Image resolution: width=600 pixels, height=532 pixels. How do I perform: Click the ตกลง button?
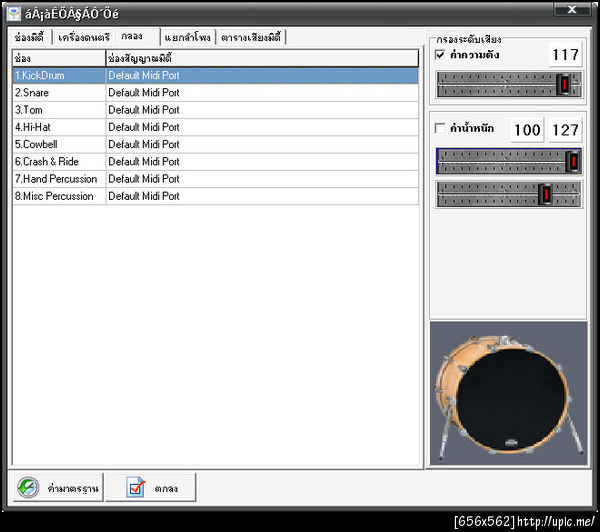click(151, 488)
